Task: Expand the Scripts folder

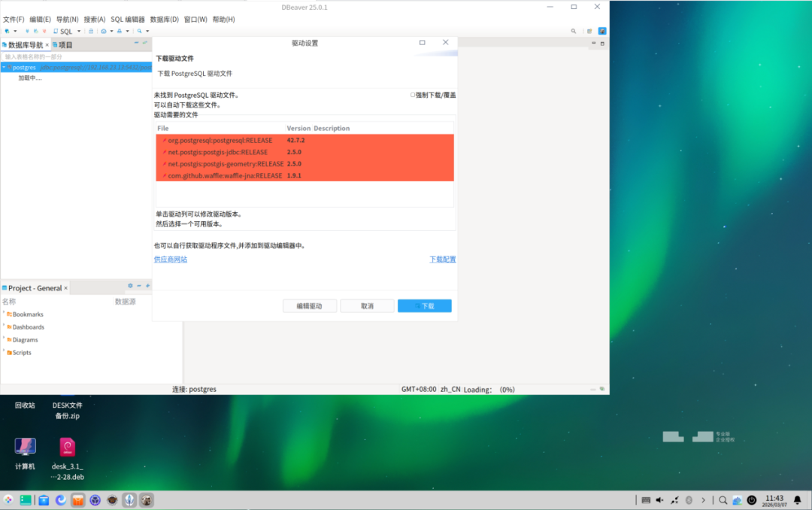Action: point(4,351)
